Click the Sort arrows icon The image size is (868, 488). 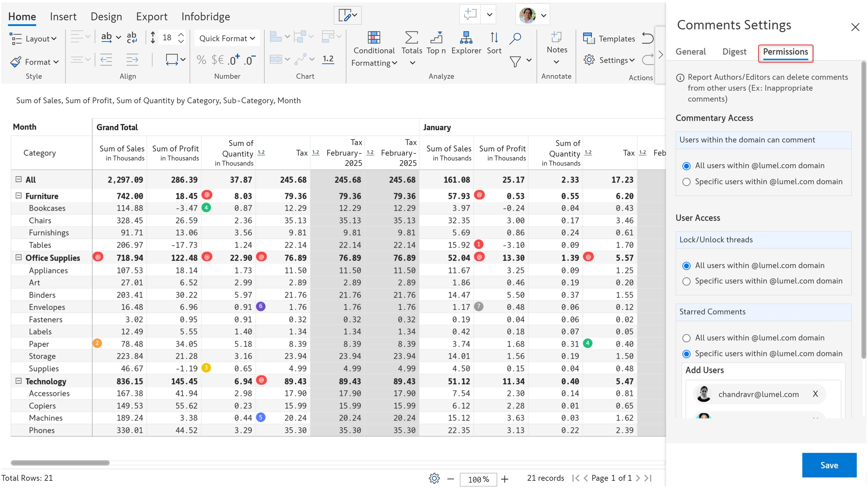pos(494,38)
